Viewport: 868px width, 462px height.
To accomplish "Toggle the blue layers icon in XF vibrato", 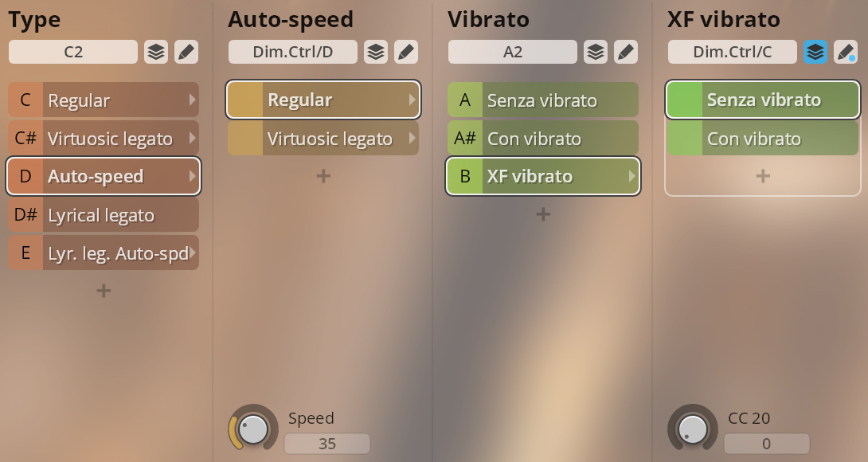I will pos(815,52).
